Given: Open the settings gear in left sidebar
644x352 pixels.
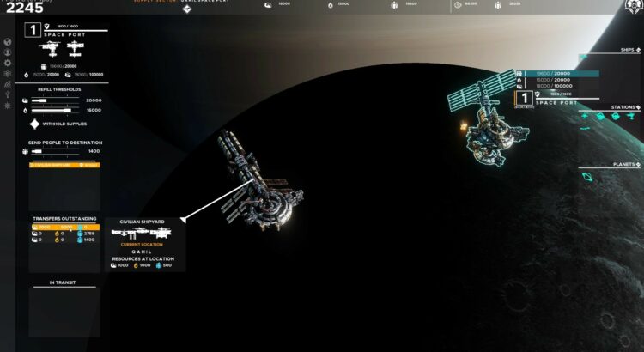Looking at the screenshot, I should 8,63.
